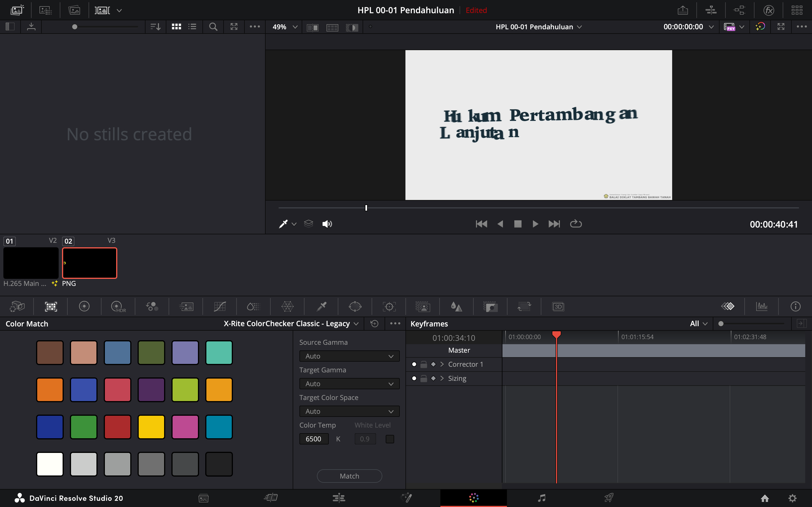
Task: Open the RGB Mixer palette
Action: 152,306
